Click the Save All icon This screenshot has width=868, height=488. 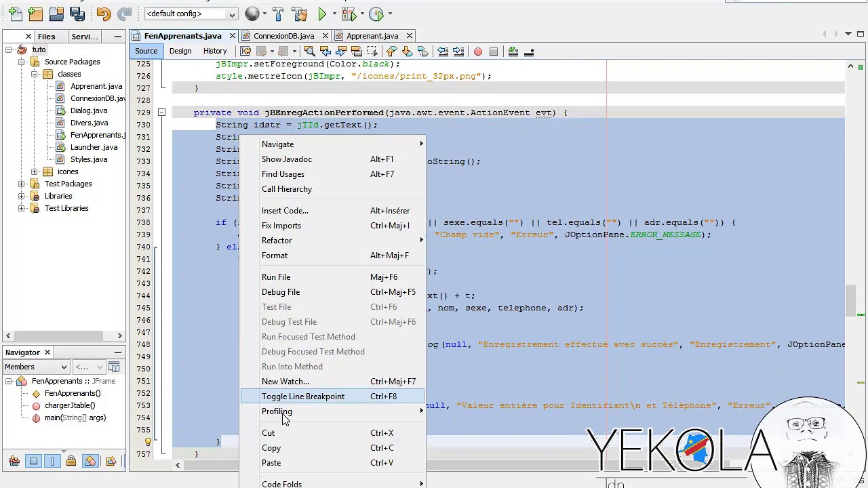[x=77, y=14]
